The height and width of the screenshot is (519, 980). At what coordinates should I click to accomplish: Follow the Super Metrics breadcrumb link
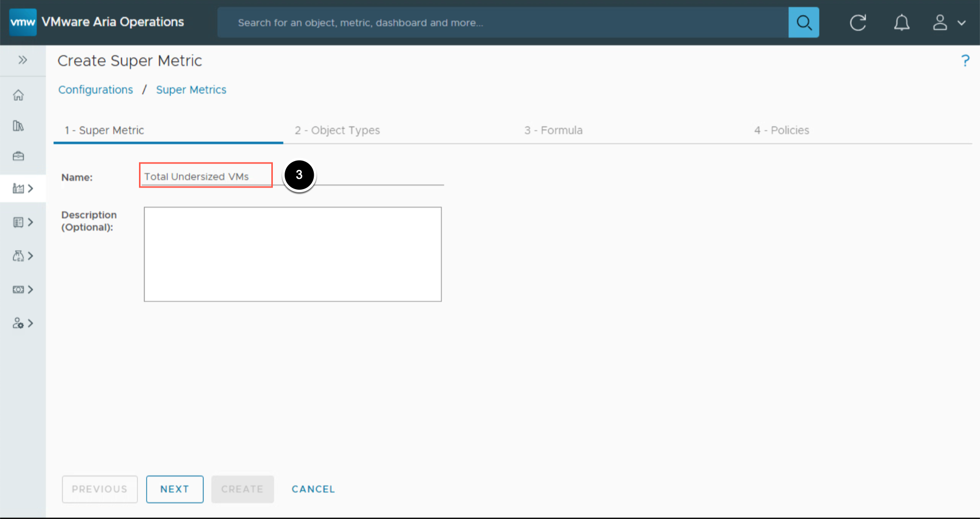[191, 90]
